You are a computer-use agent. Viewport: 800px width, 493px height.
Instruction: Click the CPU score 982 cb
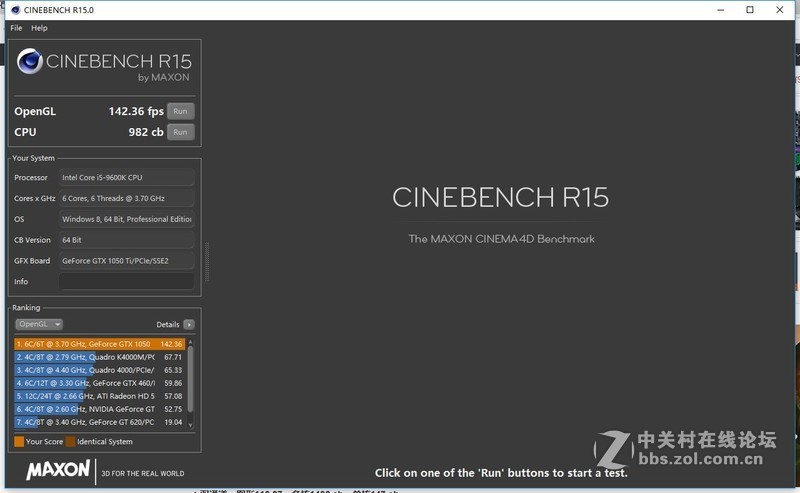tap(146, 132)
